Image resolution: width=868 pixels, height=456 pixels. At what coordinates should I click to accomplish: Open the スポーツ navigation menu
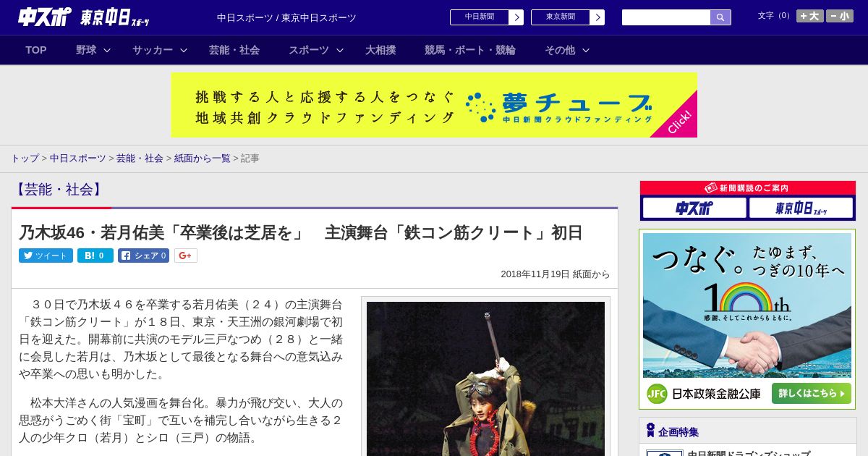309,50
